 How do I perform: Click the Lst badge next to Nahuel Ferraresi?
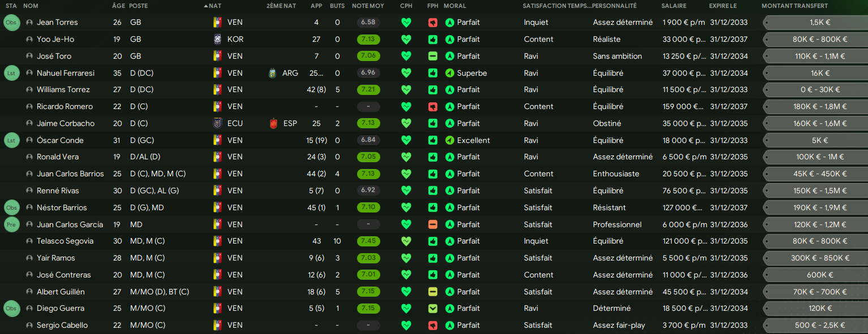pos(11,73)
